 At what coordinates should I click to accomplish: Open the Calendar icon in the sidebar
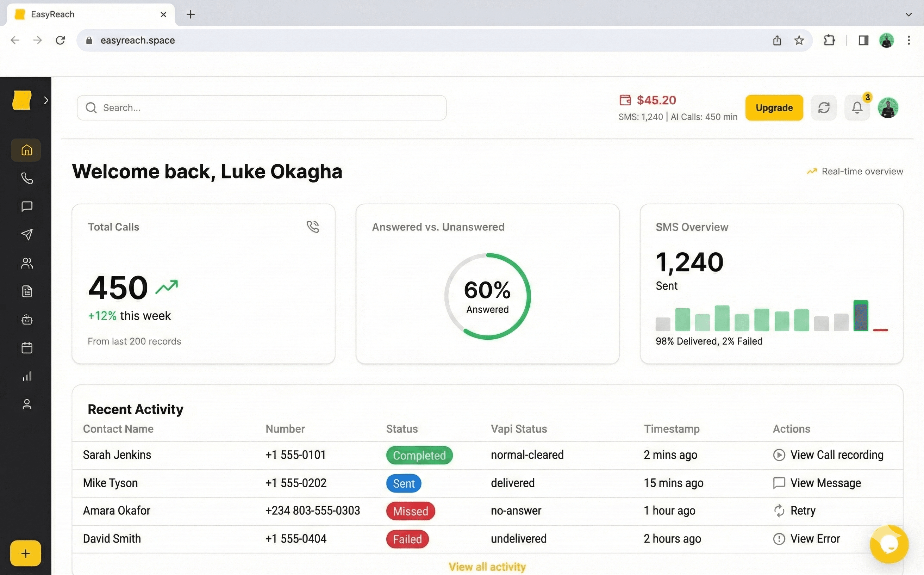click(x=27, y=348)
